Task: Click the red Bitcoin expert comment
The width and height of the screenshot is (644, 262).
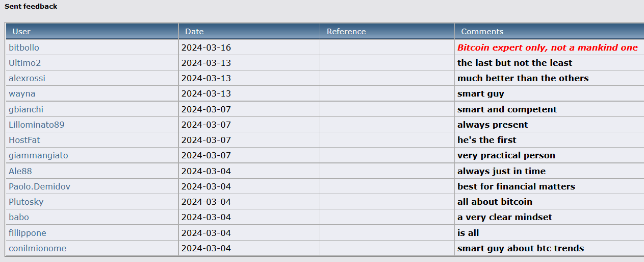Action: 548,47
